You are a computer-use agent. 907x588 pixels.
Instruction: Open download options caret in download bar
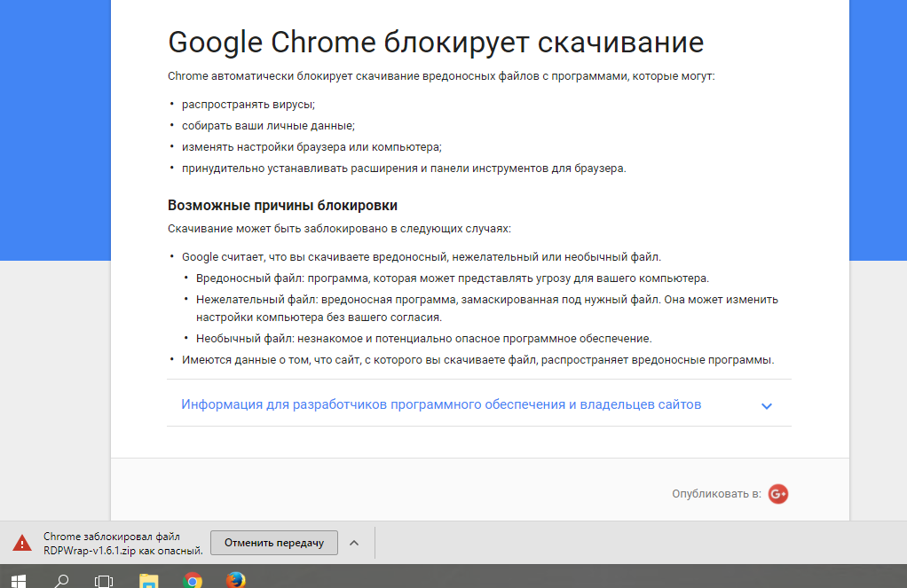354,543
